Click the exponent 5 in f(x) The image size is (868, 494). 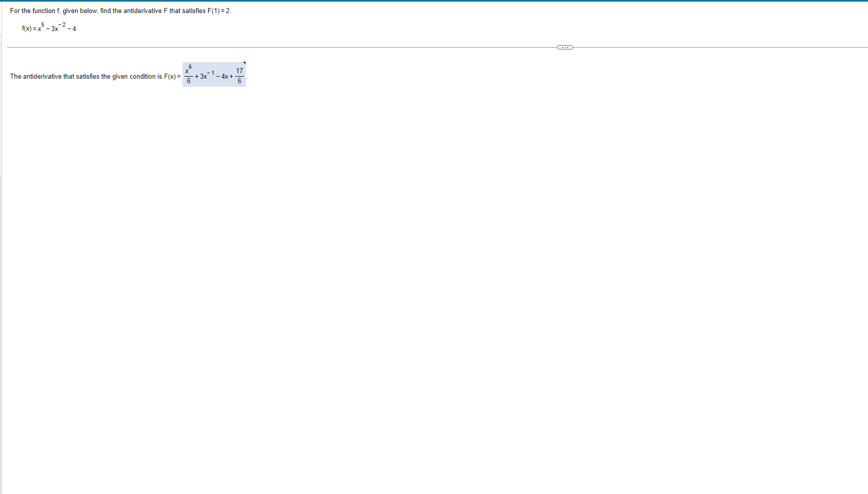click(43, 24)
